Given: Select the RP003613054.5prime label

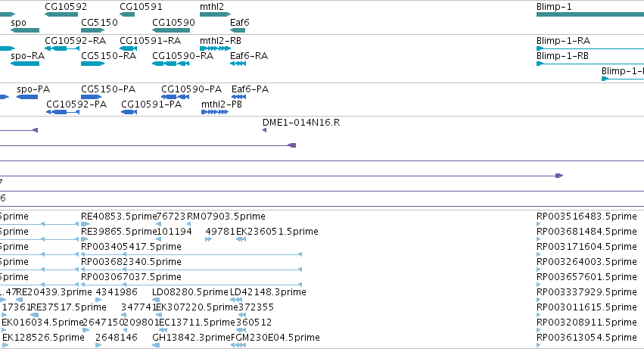Looking at the screenshot, I should point(586,338).
